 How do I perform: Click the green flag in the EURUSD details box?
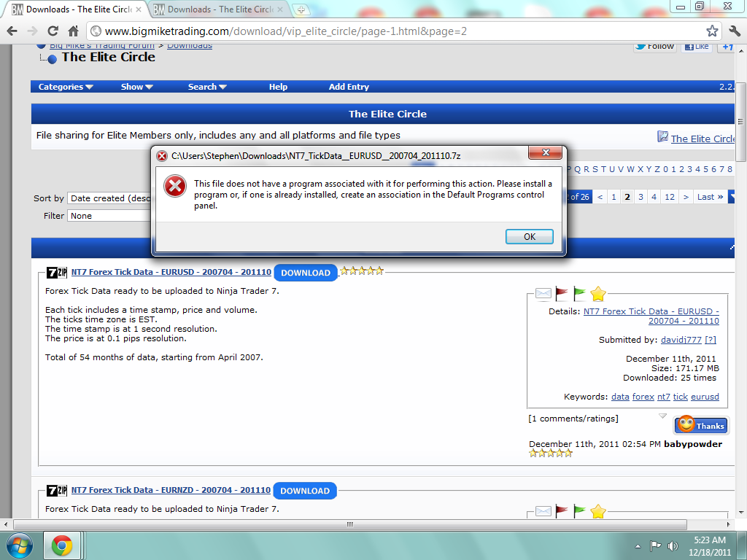click(x=579, y=294)
